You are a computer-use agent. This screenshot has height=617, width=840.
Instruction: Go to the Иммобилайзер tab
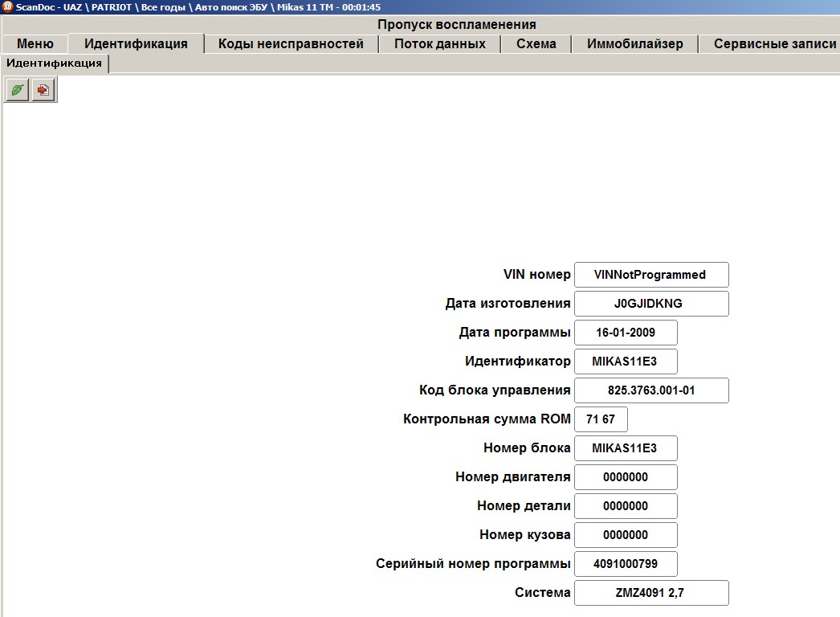click(635, 44)
